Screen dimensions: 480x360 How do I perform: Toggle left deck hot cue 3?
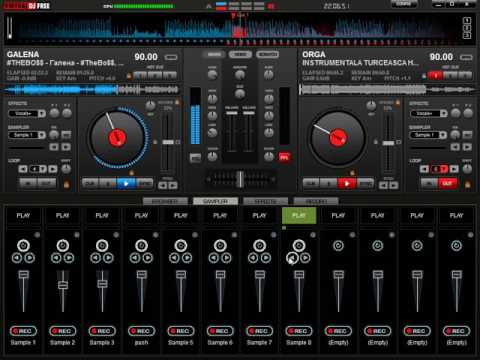[x=169, y=76]
